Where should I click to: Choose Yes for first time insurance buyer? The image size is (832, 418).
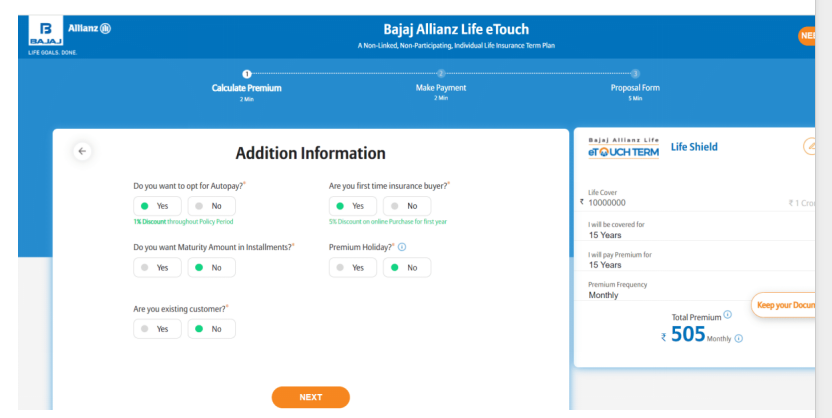coord(353,206)
